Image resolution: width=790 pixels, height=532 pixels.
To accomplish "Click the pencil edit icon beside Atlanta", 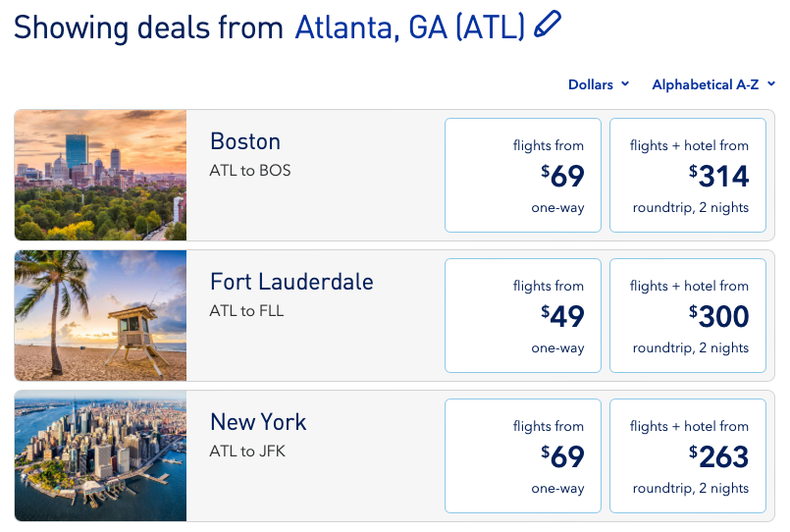I will 548,26.
